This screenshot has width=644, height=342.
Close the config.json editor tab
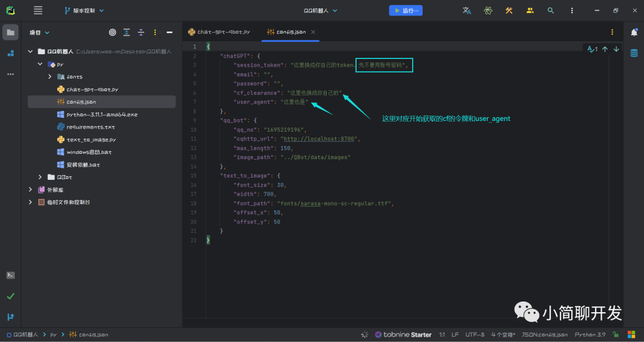313,32
